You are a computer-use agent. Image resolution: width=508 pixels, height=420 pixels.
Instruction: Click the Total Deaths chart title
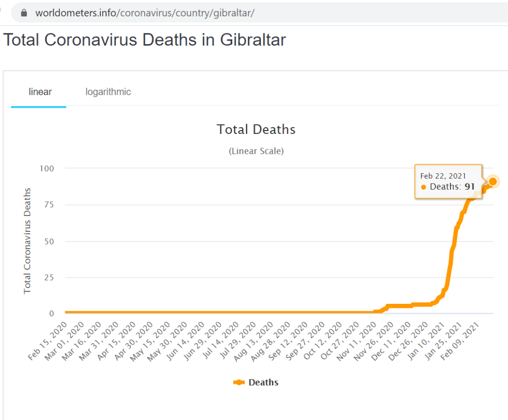point(256,130)
